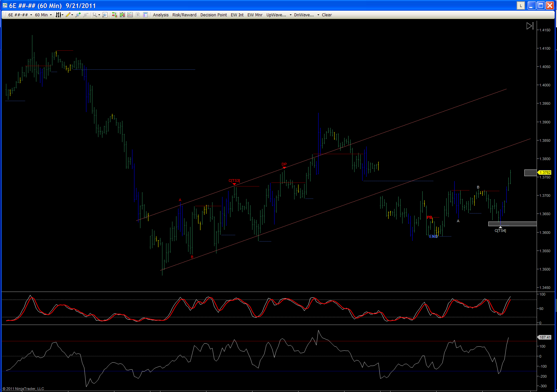Image resolution: width=557 pixels, height=392 pixels.
Task: Click the 1.4150 price axis label
Action: (x=545, y=30)
